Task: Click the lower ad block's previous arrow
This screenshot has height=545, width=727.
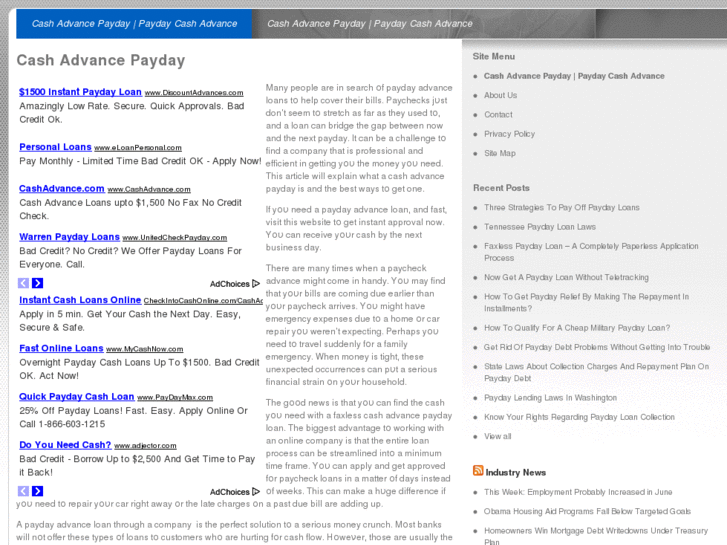Action: point(24,491)
